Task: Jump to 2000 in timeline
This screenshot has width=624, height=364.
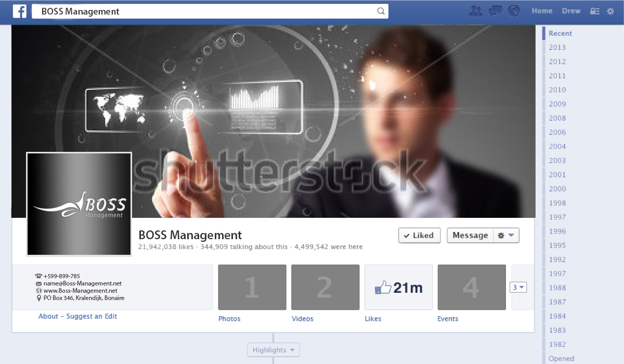Action: pyautogui.click(x=557, y=189)
